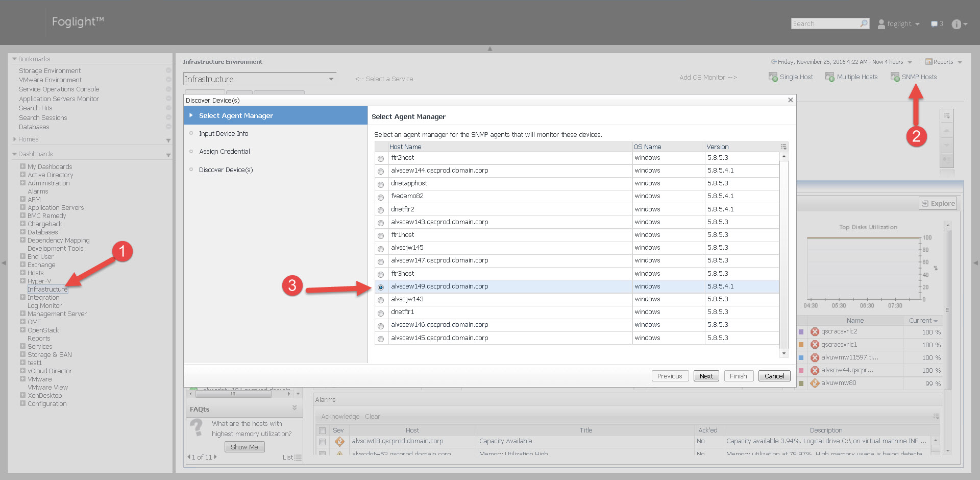Click the time range refresh icon
This screenshot has height=480, width=980.
(774, 62)
